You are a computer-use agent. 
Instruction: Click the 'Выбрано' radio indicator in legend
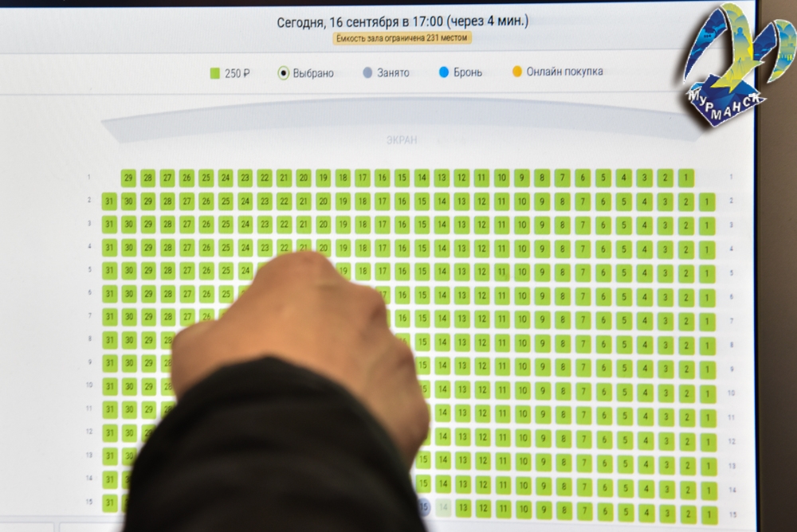coord(283,73)
